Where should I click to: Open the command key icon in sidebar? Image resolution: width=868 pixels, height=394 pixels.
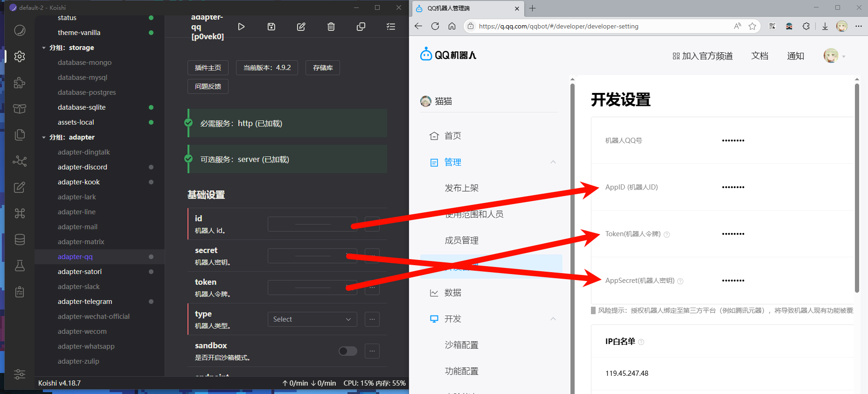(20, 213)
